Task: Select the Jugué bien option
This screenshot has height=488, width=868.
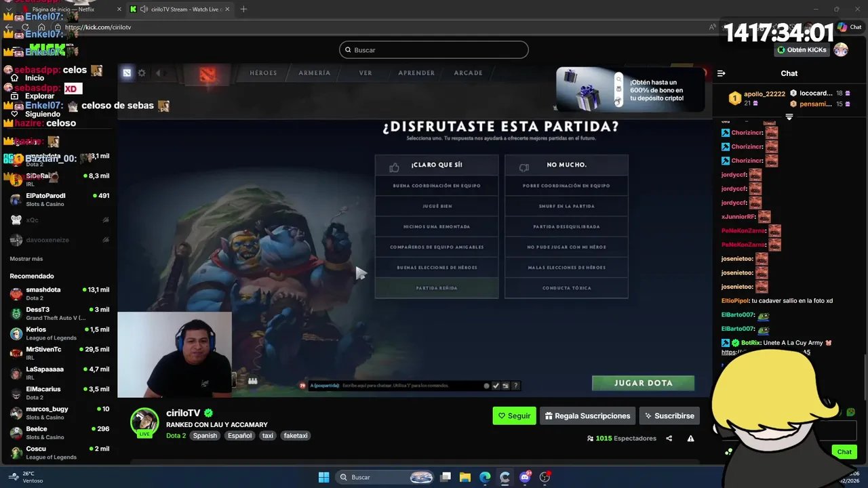Action: point(437,206)
